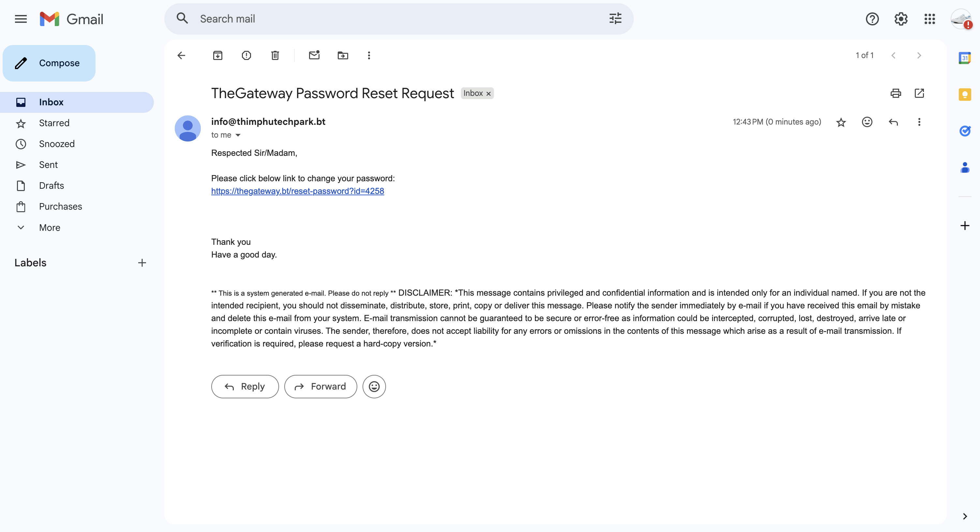This screenshot has width=980, height=532.
Task: Expand the 'to me' recipient details
Action: [x=238, y=135]
